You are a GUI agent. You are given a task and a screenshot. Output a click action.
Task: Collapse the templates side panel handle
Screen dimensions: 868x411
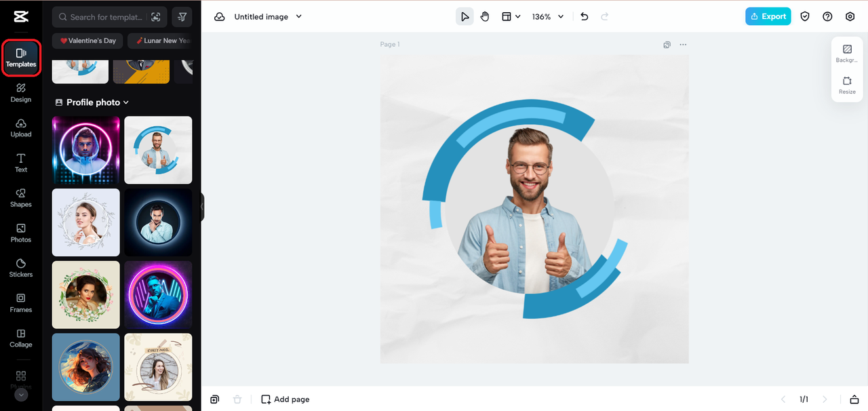pos(202,207)
